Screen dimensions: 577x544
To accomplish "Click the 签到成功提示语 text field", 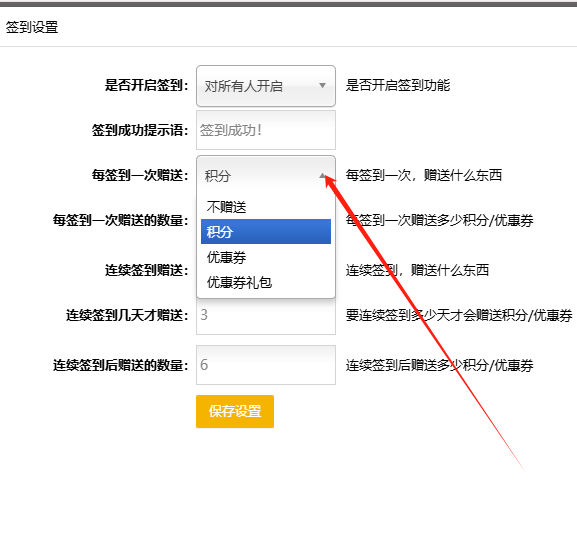I will click(266, 130).
